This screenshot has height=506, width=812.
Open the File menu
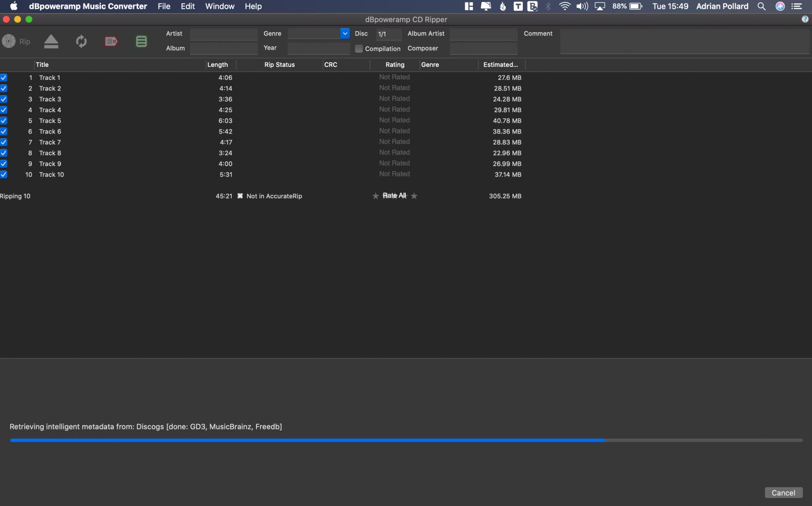pos(164,6)
